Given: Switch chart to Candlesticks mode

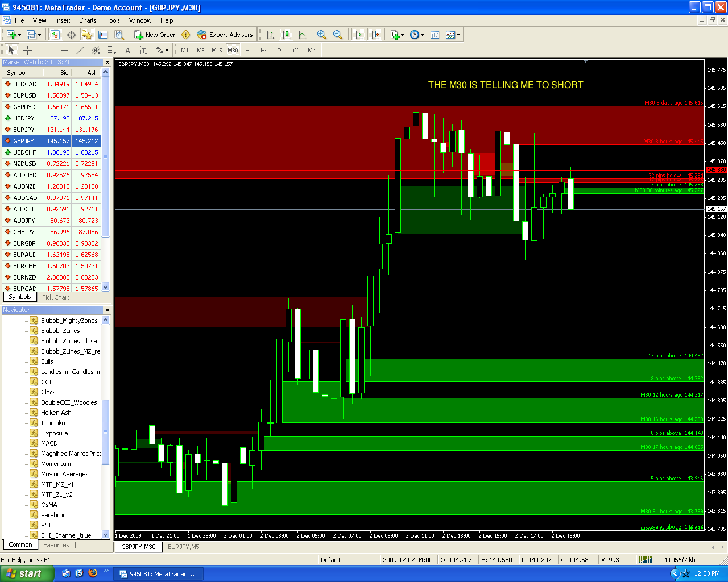Looking at the screenshot, I should (x=286, y=35).
